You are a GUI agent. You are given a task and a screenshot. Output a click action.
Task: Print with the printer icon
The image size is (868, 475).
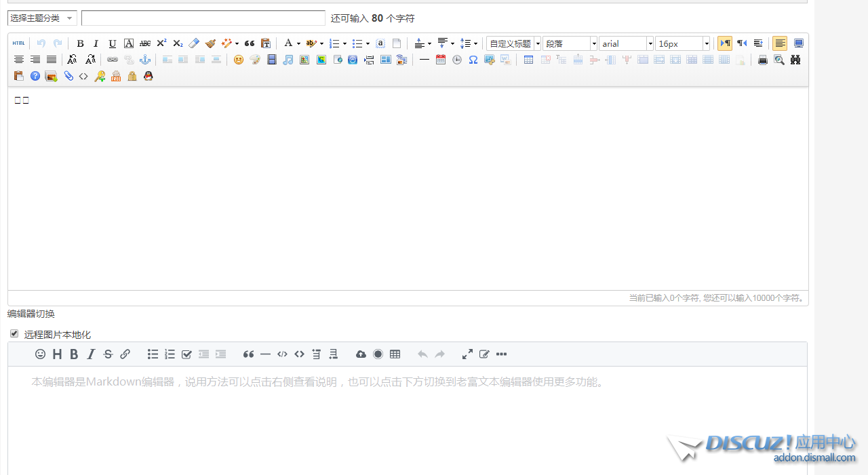pos(763,60)
